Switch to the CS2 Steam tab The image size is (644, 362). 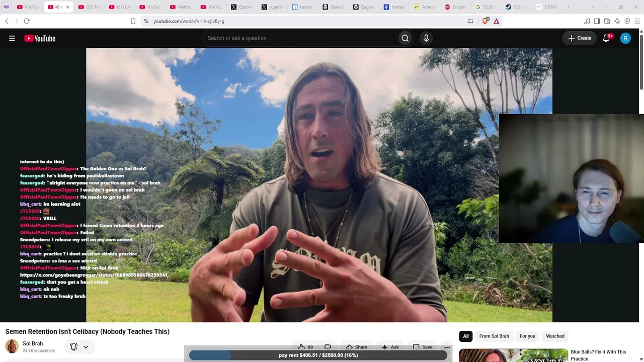click(x=517, y=7)
